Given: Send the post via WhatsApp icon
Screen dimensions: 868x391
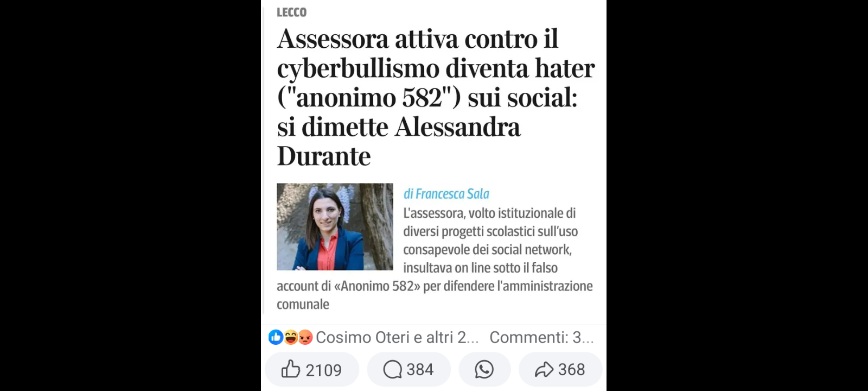Looking at the screenshot, I should tap(484, 369).
